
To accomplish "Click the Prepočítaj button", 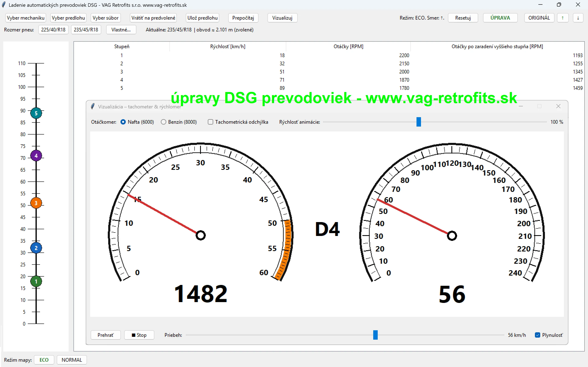I will click(243, 18).
